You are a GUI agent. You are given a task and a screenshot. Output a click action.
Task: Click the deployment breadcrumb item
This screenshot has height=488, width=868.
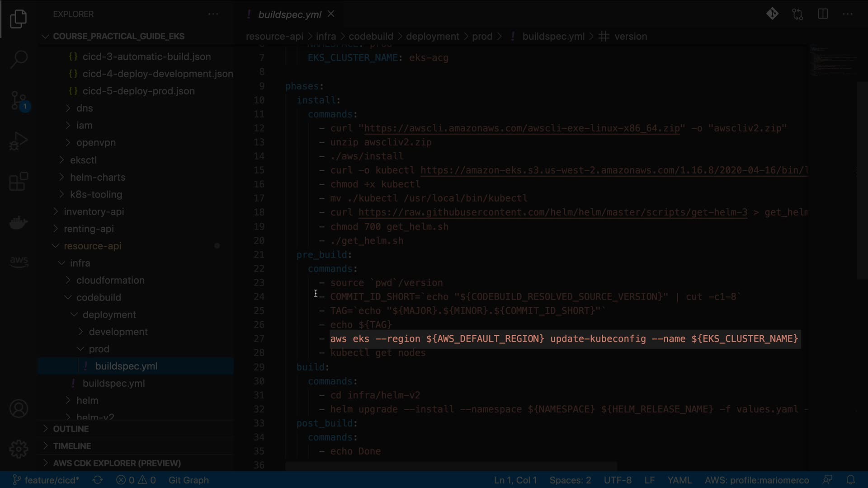tap(432, 36)
